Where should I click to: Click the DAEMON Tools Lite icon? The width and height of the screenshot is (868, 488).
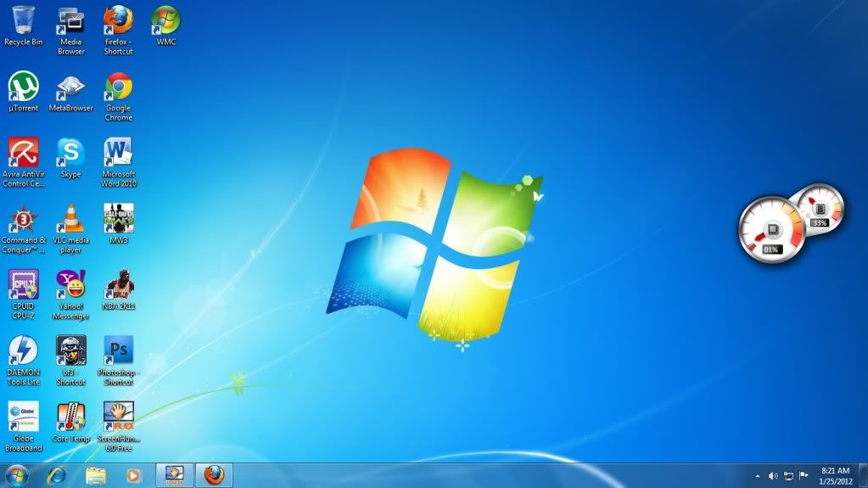point(24,350)
